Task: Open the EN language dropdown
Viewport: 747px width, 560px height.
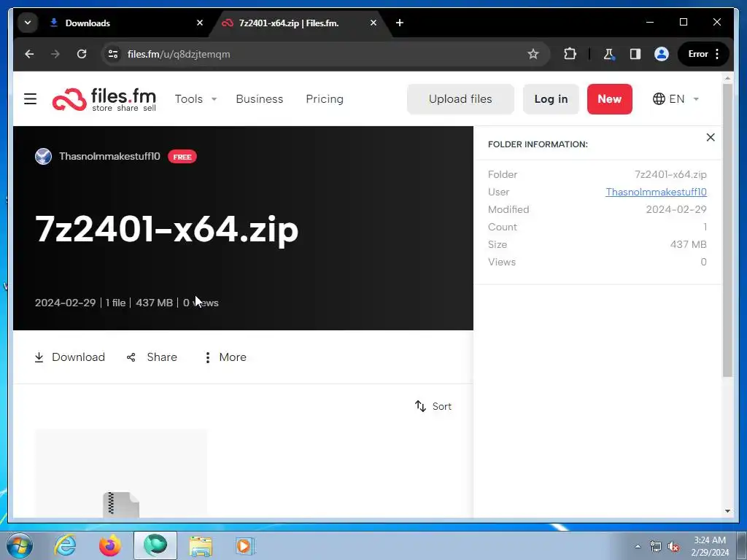Action: click(x=675, y=99)
